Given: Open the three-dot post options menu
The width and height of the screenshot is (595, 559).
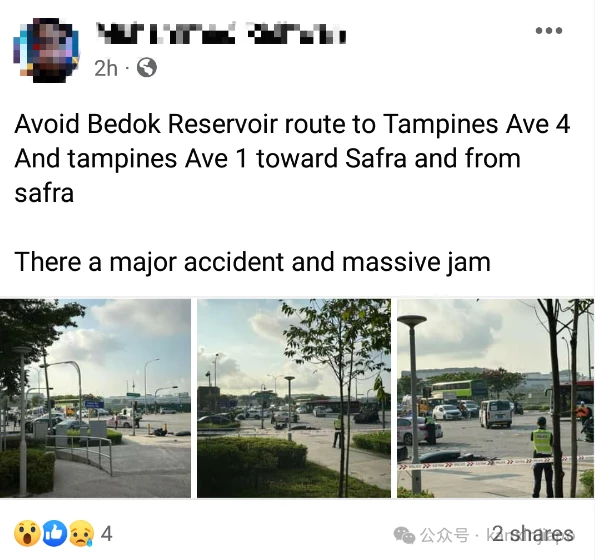Looking at the screenshot, I should point(549,30).
